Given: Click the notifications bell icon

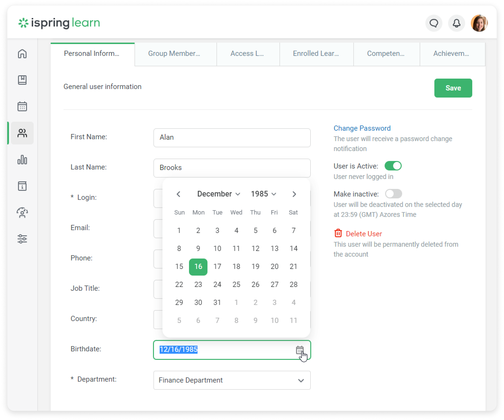Looking at the screenshot, I should pyautogui.click(x=456, y=23).
